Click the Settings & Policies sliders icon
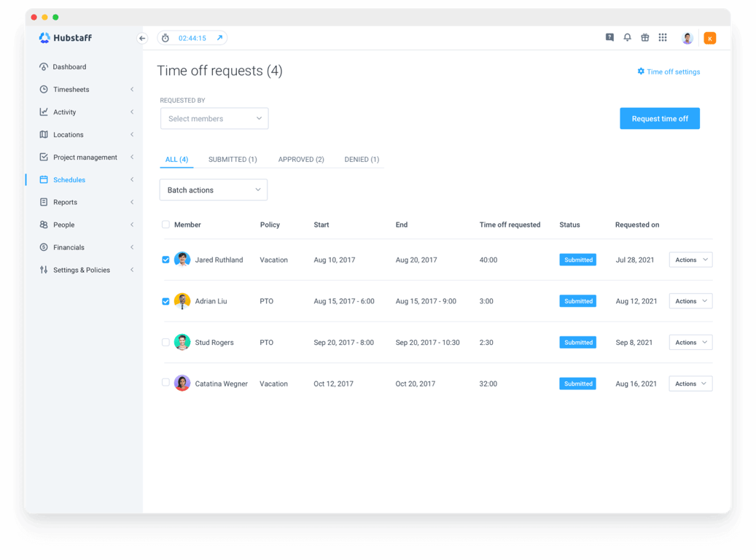The image size is (756, 560). 44,270
